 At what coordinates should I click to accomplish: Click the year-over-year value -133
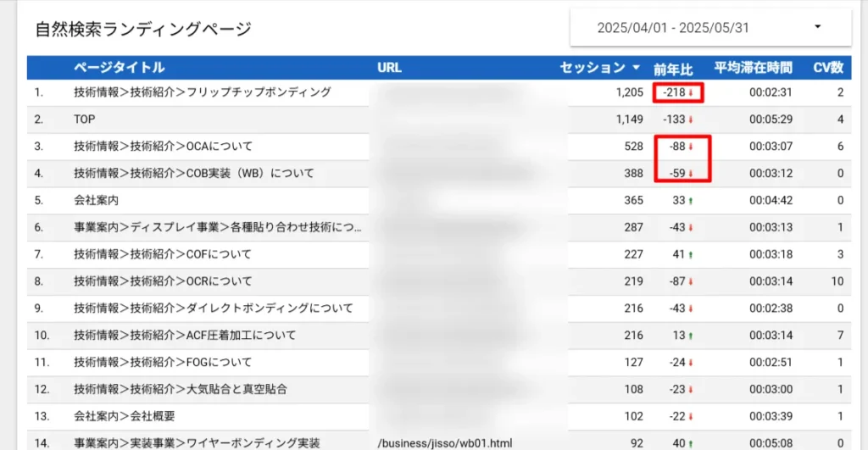(674, 119)
